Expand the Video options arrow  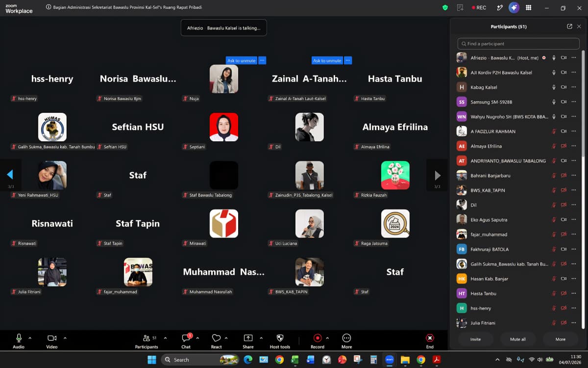click(65, 338)
